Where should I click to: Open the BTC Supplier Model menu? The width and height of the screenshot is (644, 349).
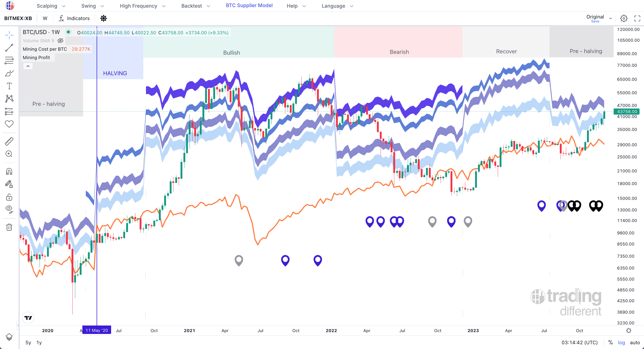coord(249,5)
